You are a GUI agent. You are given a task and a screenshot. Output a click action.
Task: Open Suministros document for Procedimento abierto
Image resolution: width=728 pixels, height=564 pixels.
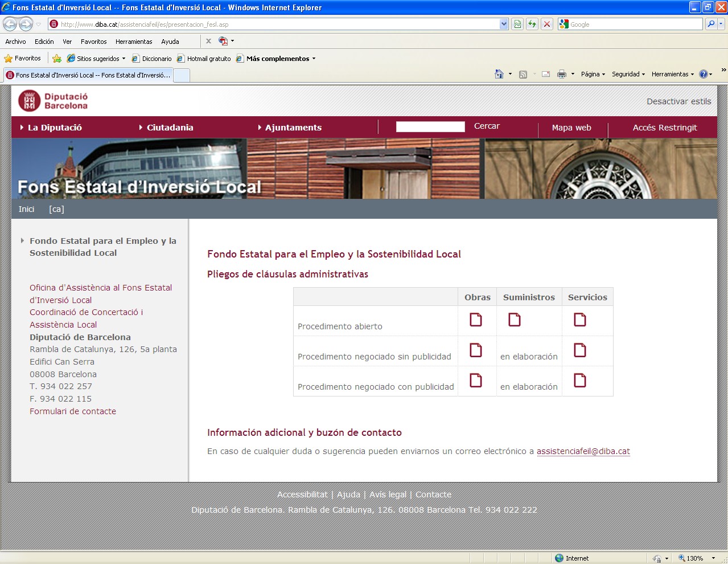[515, 320]
